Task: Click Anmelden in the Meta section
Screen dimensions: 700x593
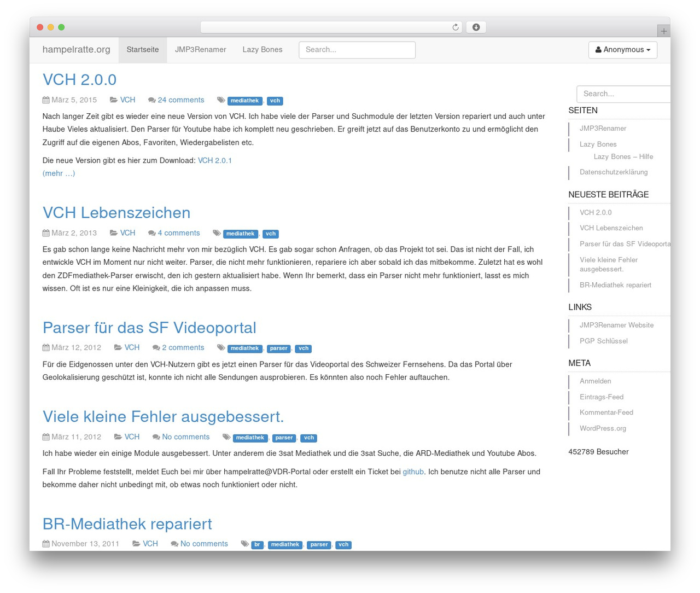Action: pyautogui.click(x=596, y=381)
